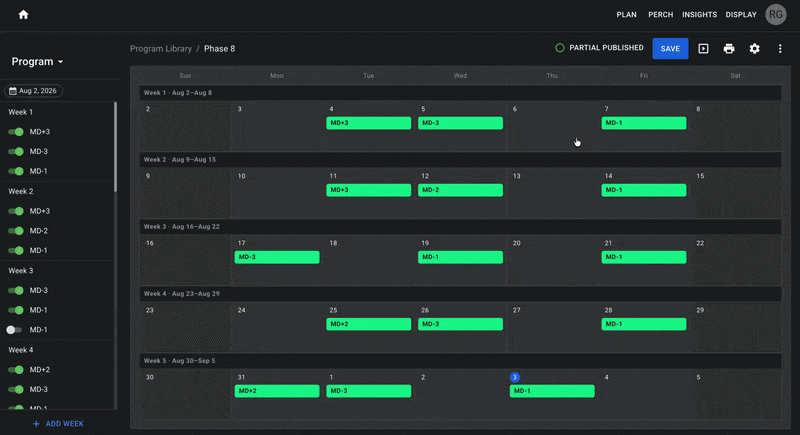Open MD+2 workout on August 31

pyautogui.click(x=277, y=391)
